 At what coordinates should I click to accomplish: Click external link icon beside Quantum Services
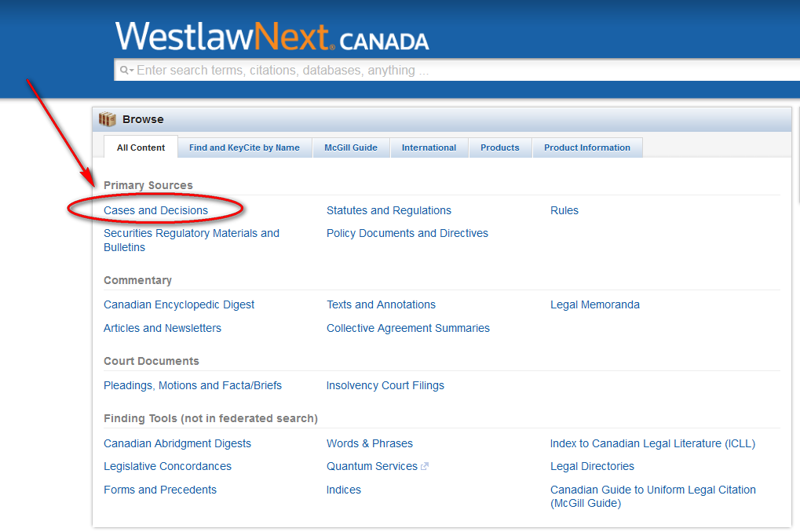click(425, 466)
